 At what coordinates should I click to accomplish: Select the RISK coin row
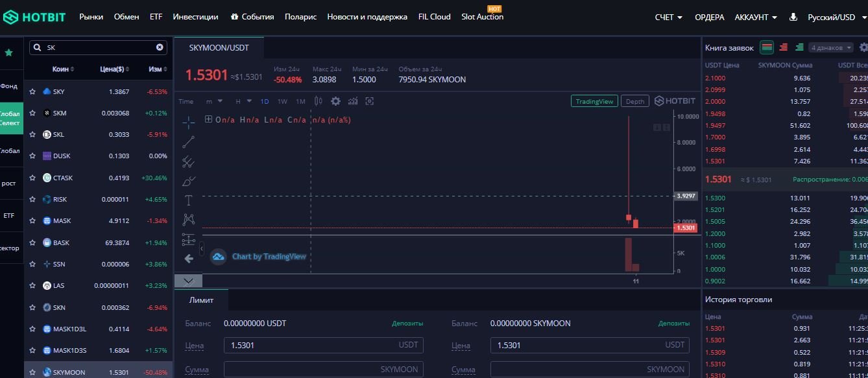pyautogui.click(x=98, y=200)
